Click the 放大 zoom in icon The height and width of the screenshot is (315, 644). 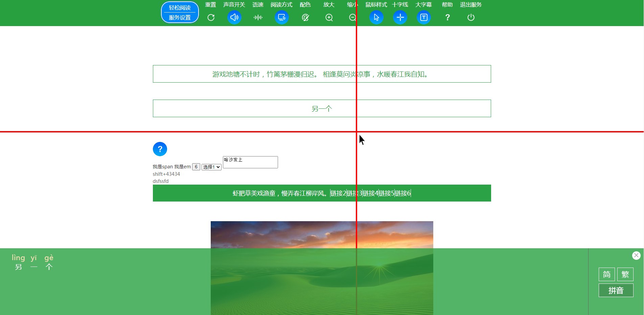[x=329, y=17]
